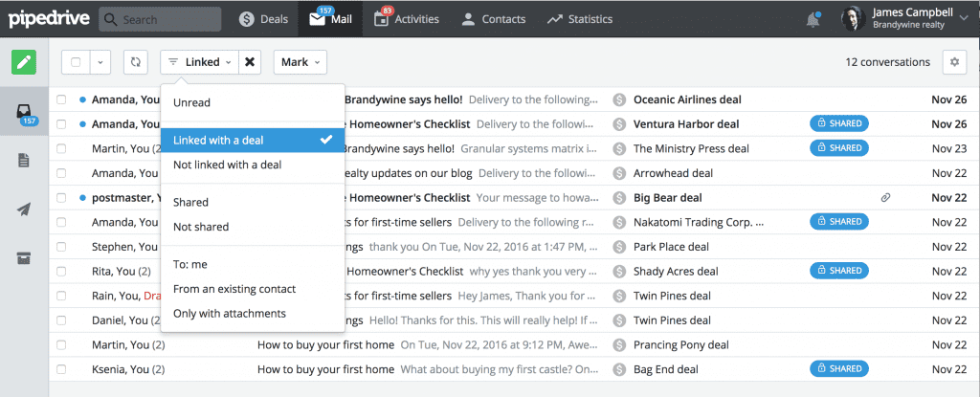Open the Oceanic Airlines deal link

(x=687, y=99)
